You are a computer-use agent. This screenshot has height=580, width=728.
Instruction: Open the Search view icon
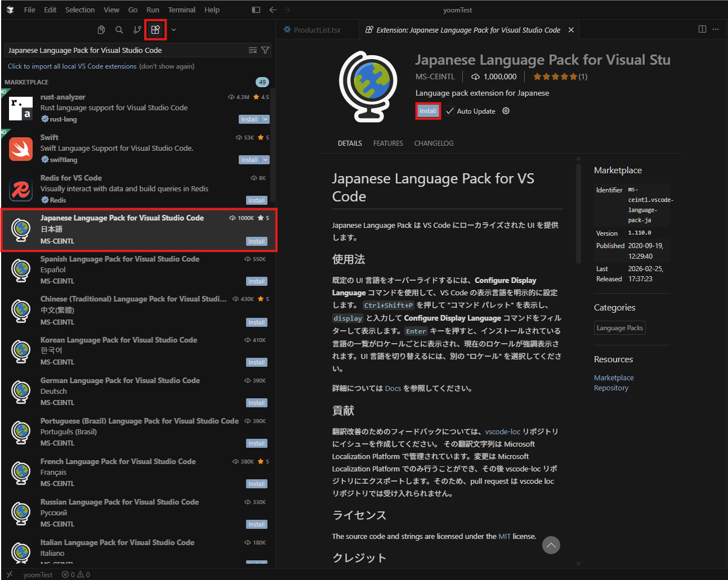pos(119,30)
